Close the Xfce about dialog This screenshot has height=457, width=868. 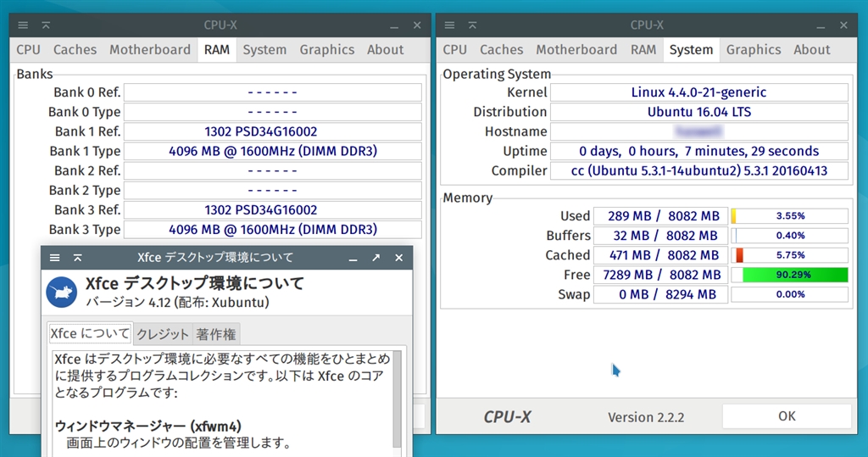coord(398,258)
